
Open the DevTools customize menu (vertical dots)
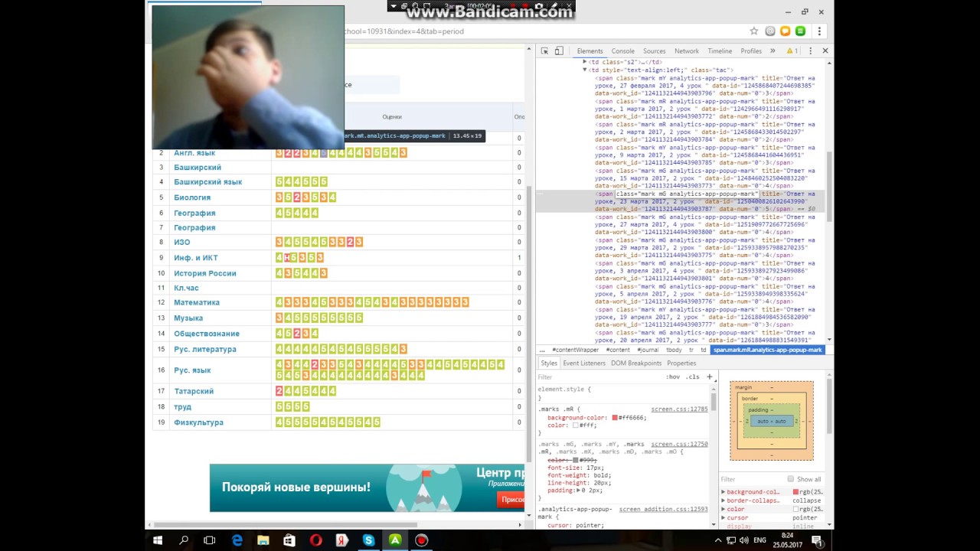810,51
